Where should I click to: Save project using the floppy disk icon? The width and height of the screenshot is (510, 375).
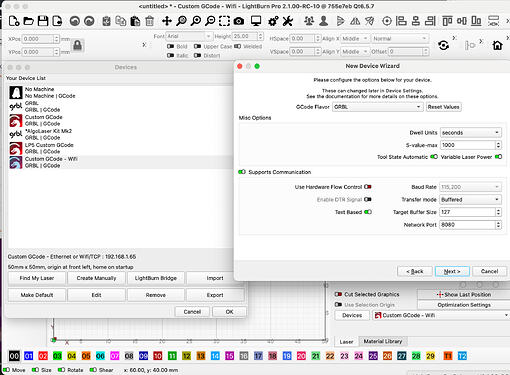43,21
